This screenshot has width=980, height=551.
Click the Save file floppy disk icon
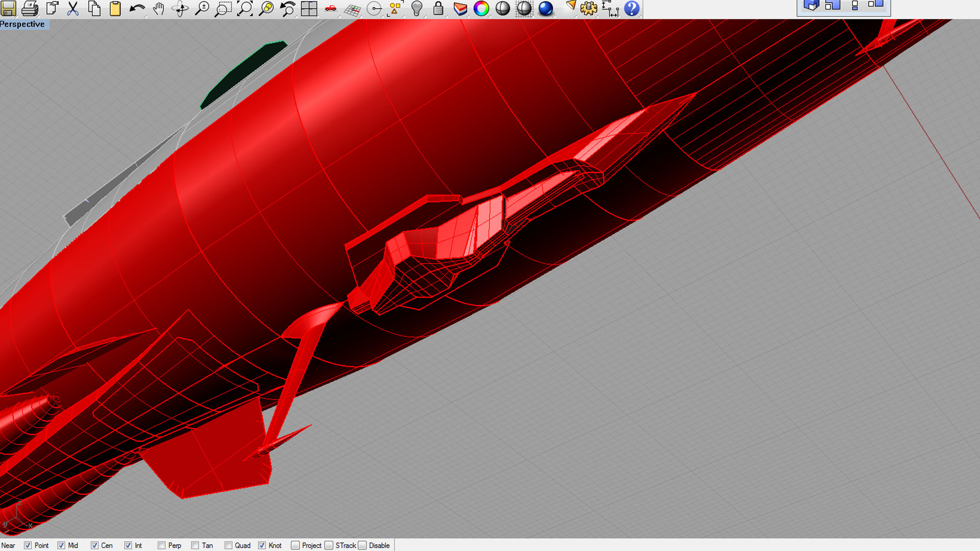tap(9, 8)
